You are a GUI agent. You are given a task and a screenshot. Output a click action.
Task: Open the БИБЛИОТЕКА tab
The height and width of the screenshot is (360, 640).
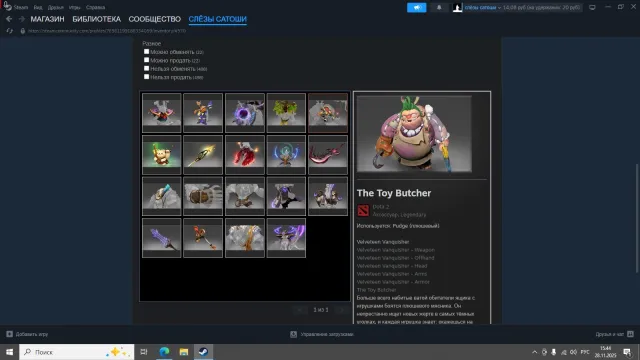point(96,19)
